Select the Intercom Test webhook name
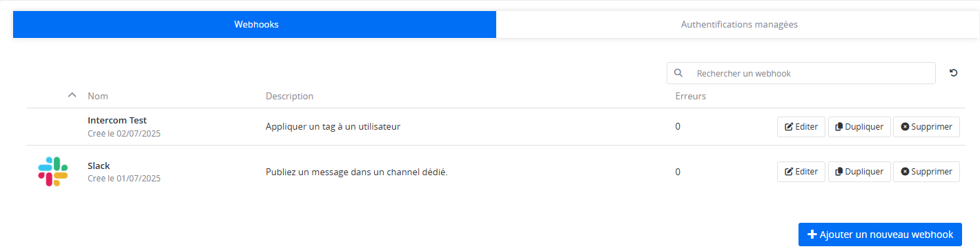 [117, 120]
